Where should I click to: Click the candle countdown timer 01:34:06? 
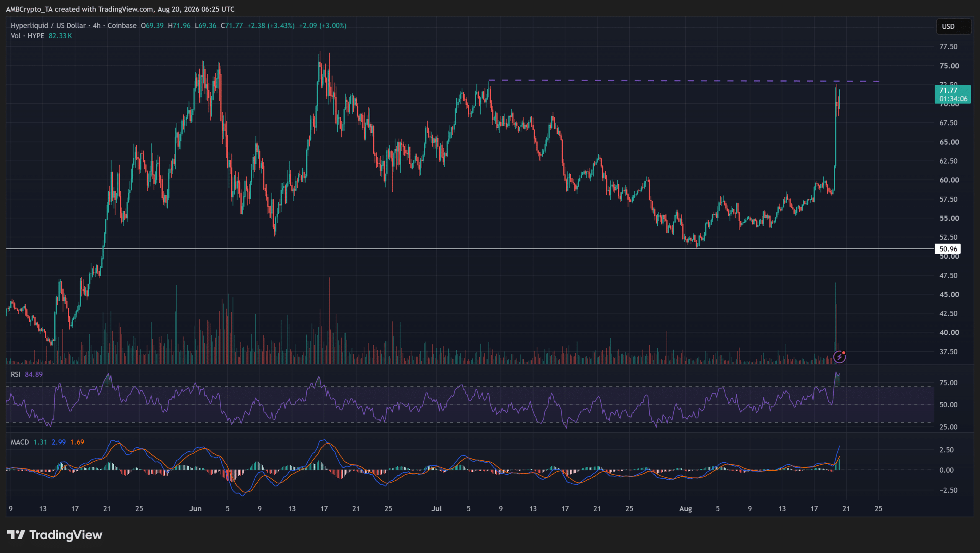(x=953, y=99)
